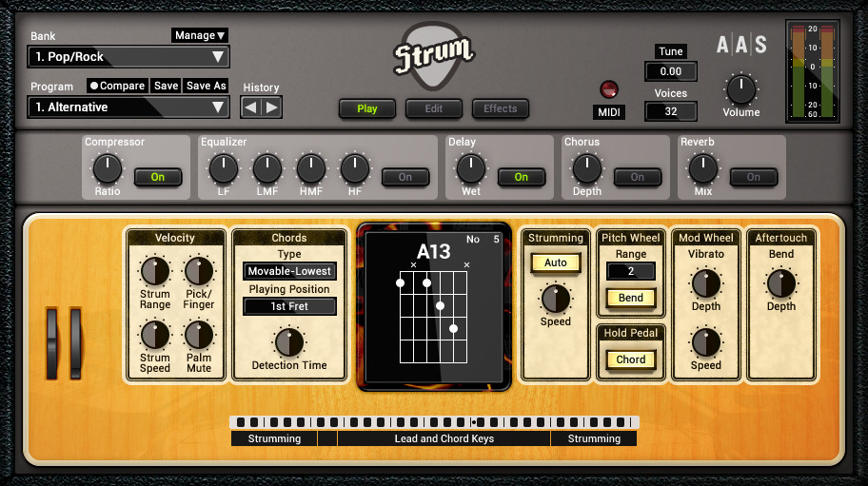Click the Tune value field 0.00
The height and width of the screenshot is (486, 868).
670,71
